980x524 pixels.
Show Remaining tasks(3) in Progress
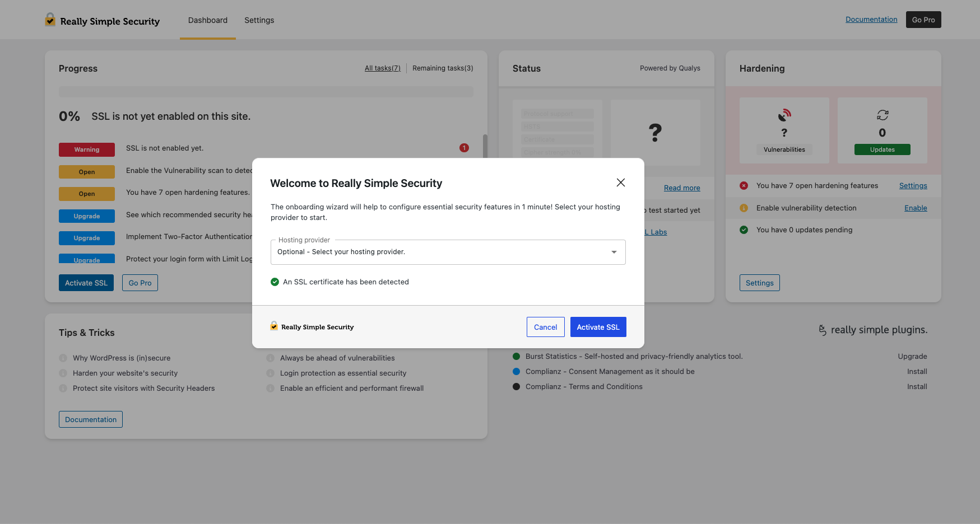coord(443,68)
